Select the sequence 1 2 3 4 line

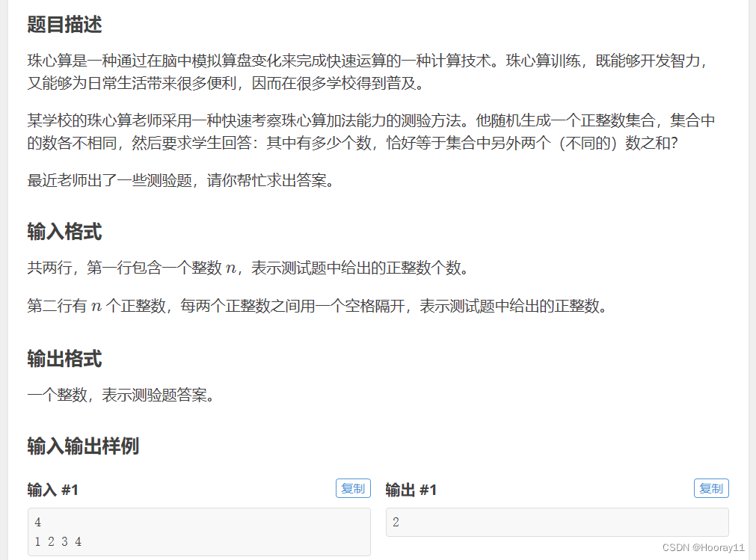tap(57, 541)
